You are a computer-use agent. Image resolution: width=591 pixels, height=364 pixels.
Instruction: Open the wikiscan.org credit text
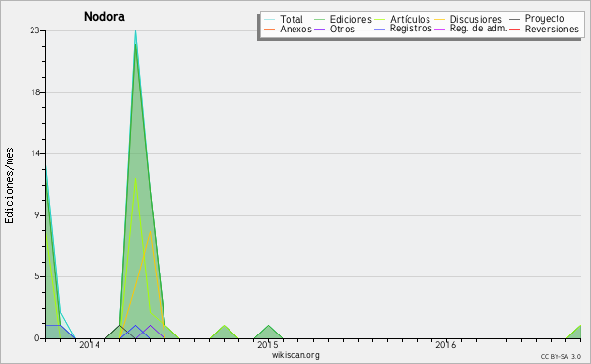(x=295, y=355)
